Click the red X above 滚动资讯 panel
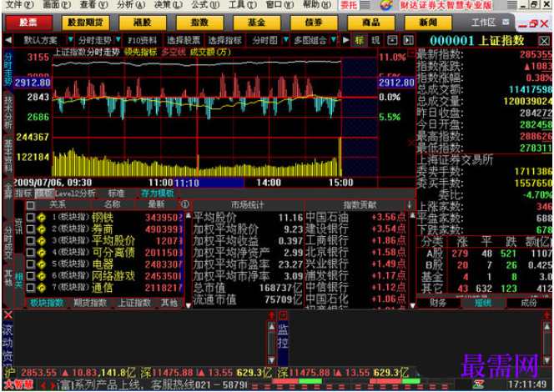Screen dimensions: 554x392 [8, 315]
